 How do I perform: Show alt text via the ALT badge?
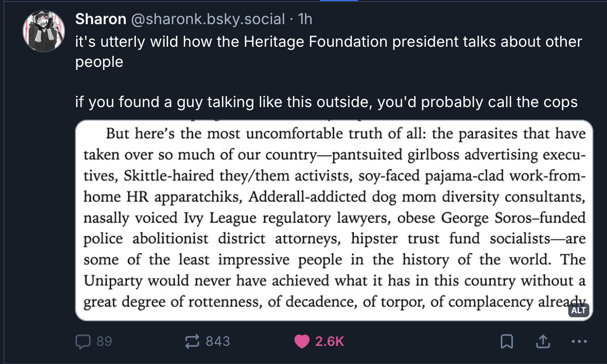tap(578, 310)
